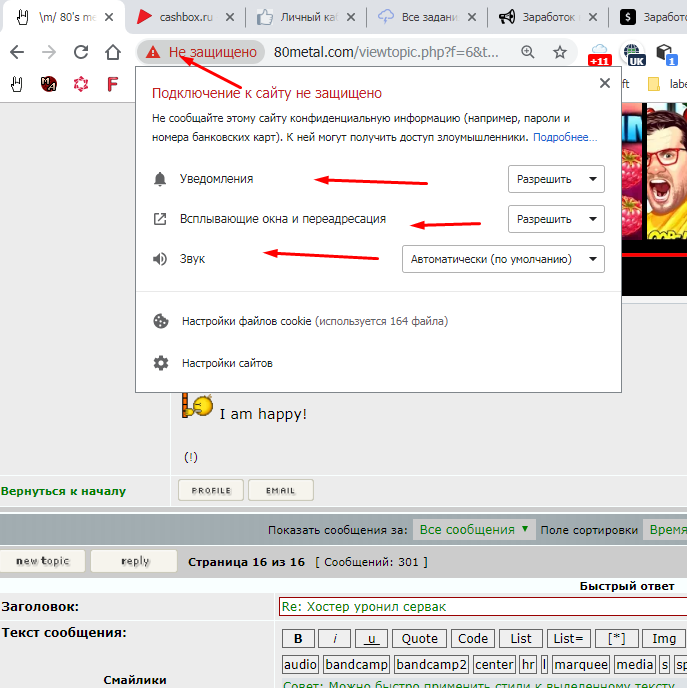
Task: Open Настройки сайтов
Action: 227,363
